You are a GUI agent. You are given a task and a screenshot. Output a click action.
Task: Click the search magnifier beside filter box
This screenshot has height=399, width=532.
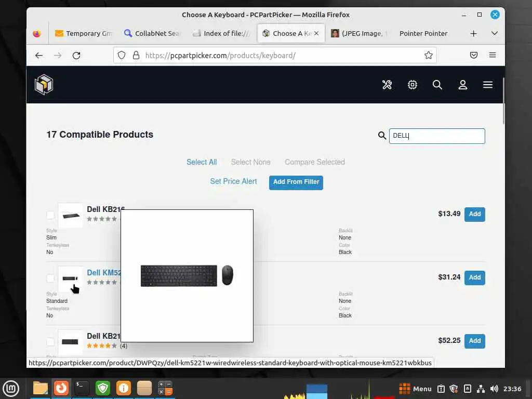pos(382,136)
